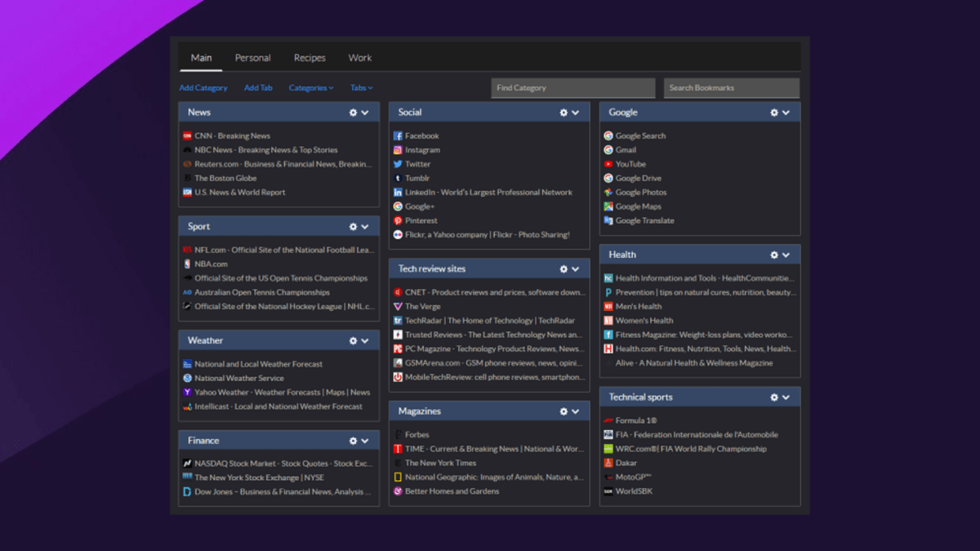Viewport: 980px width, 551px height.
Task: Click the CNN favicon in News panel
Action: click(188, 136)
